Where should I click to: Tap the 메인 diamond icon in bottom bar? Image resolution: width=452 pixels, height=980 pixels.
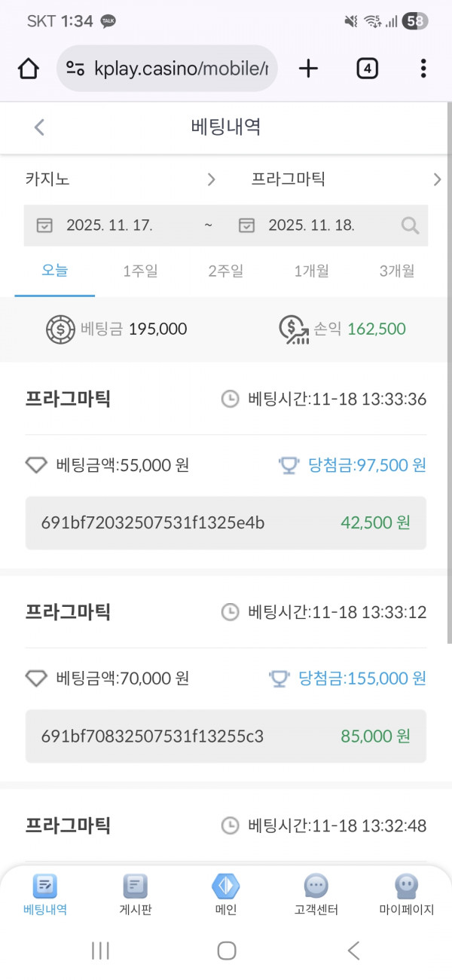(x=226, y=887)
